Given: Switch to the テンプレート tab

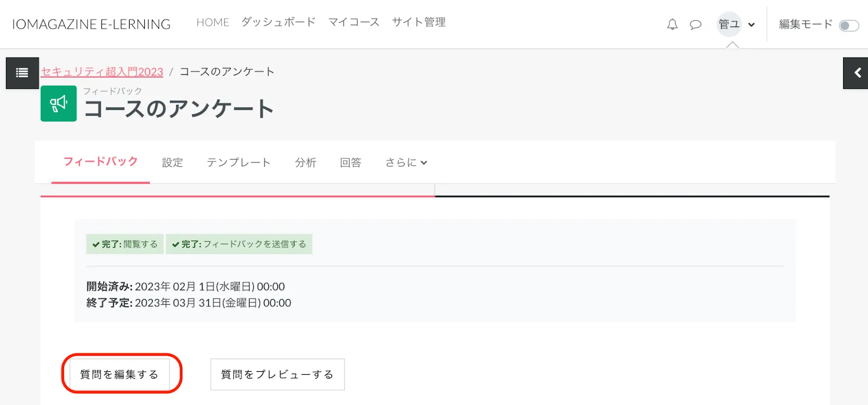Looking at the screenshot, I should pos(239,163).
